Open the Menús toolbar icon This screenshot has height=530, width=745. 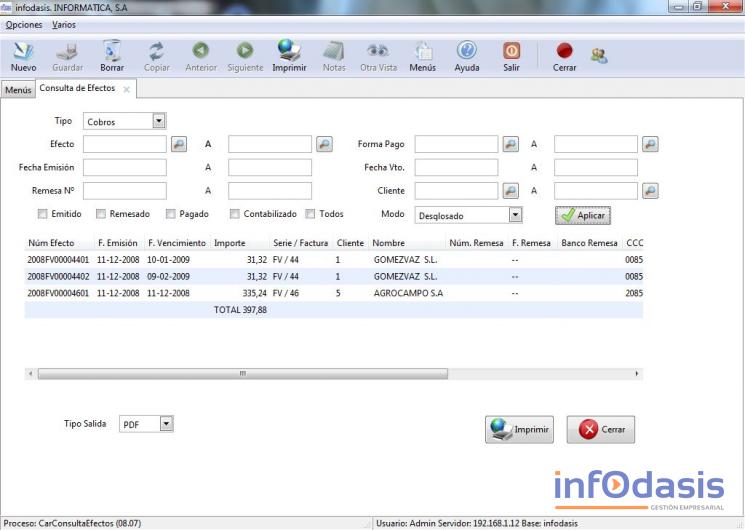click(x=422, y=51)
